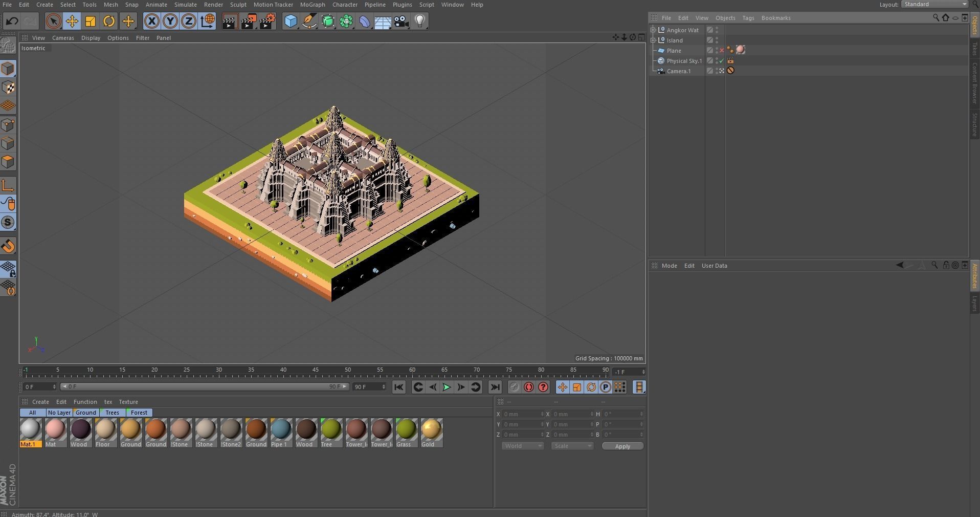Toggle Physical Sky.1 enable checkmark
This screenshot has width=980, height=517.
pyautogui.click(x=722, y=61)
